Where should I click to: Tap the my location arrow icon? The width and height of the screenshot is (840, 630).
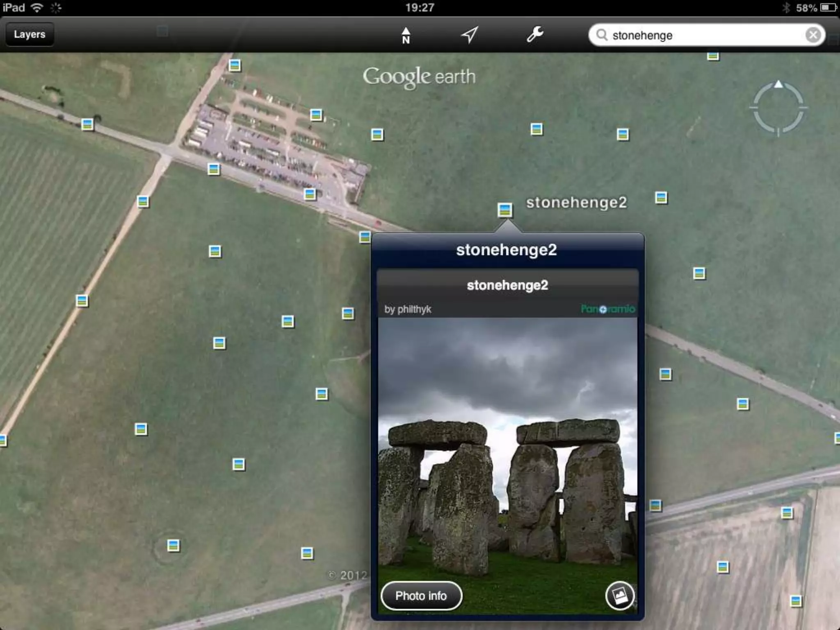click(470, 35)
